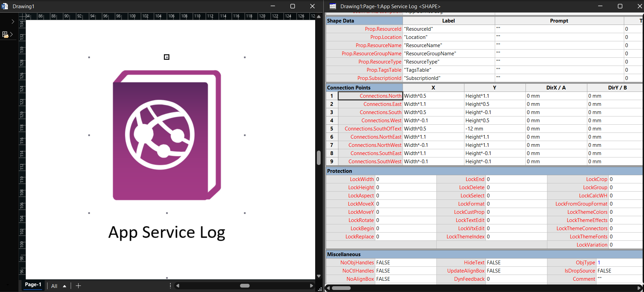Switch to the Page-1 tab

pos(33,285)
